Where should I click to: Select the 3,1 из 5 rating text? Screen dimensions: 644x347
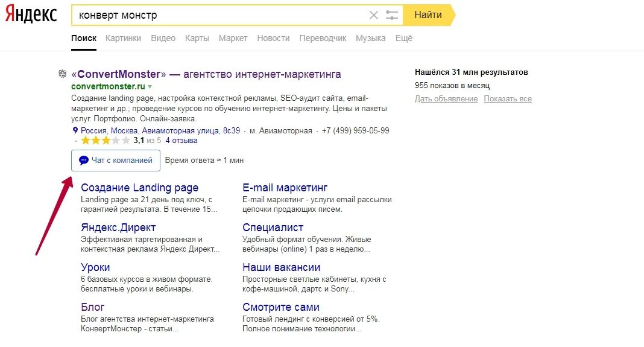(x=148, y=141)
